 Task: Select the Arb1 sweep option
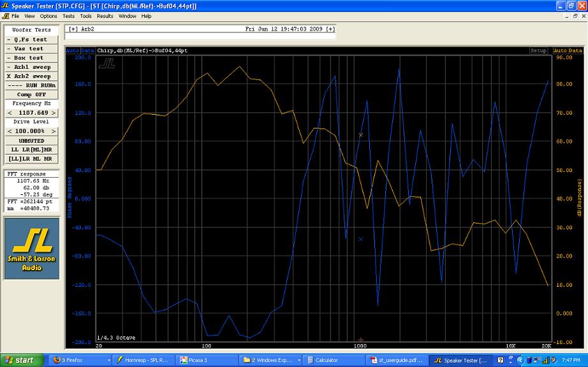(31, 67)
